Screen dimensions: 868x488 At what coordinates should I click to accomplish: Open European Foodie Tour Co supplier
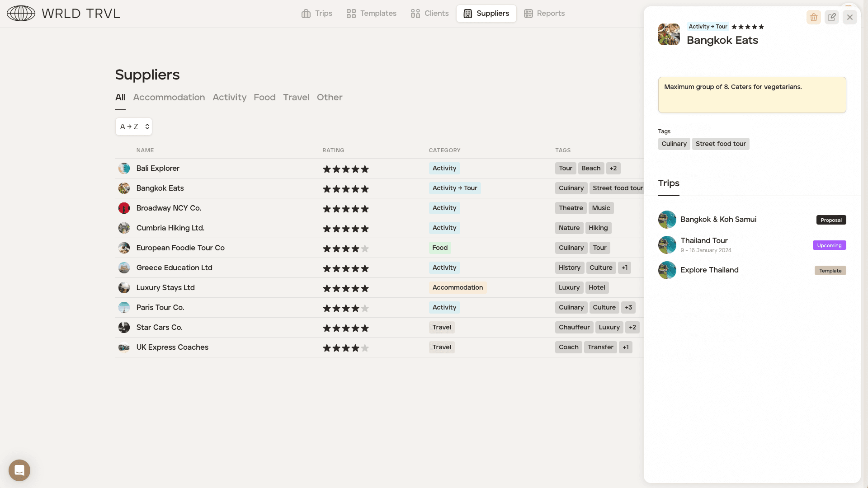(379, 248)
